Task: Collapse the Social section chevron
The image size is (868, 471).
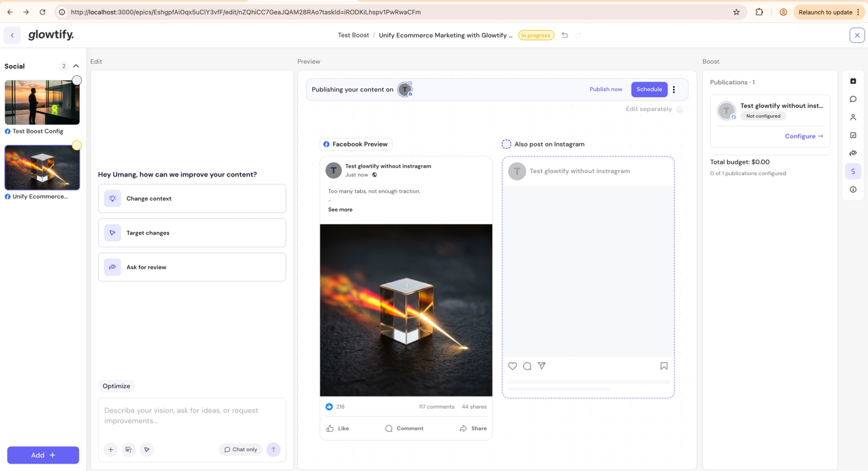Action: point(76,66)
